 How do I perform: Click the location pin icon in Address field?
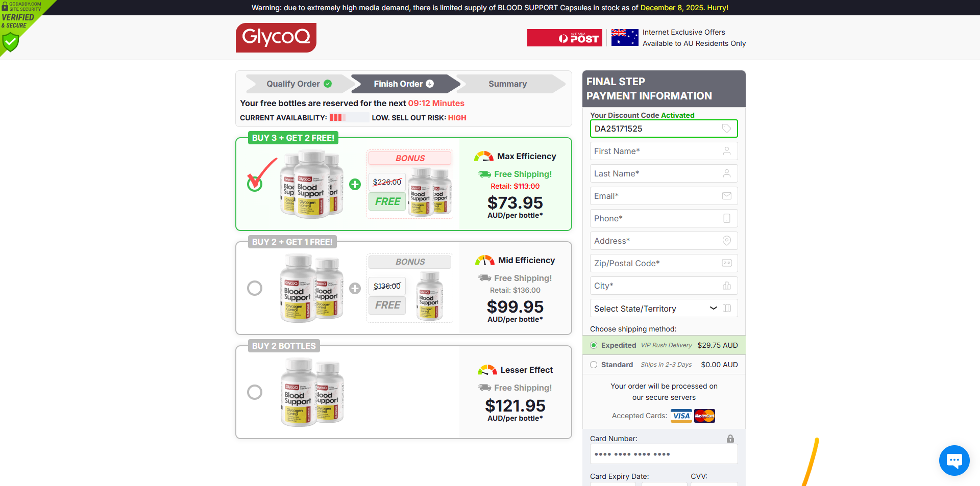727,241
